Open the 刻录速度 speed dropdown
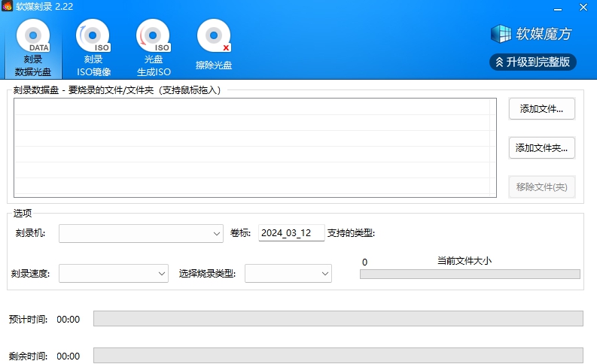This screenshot has width=597, height=364. [x=114, y=274]
